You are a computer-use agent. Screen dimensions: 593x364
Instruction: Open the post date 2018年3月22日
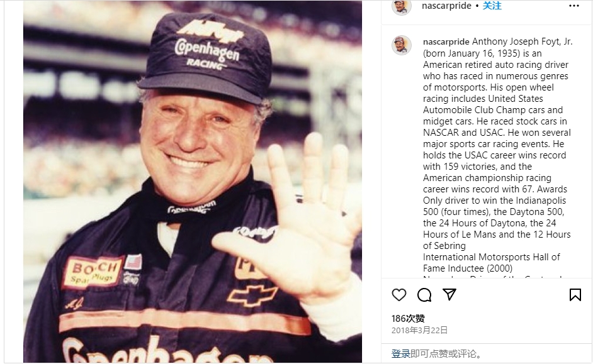(x=419, y=331)
